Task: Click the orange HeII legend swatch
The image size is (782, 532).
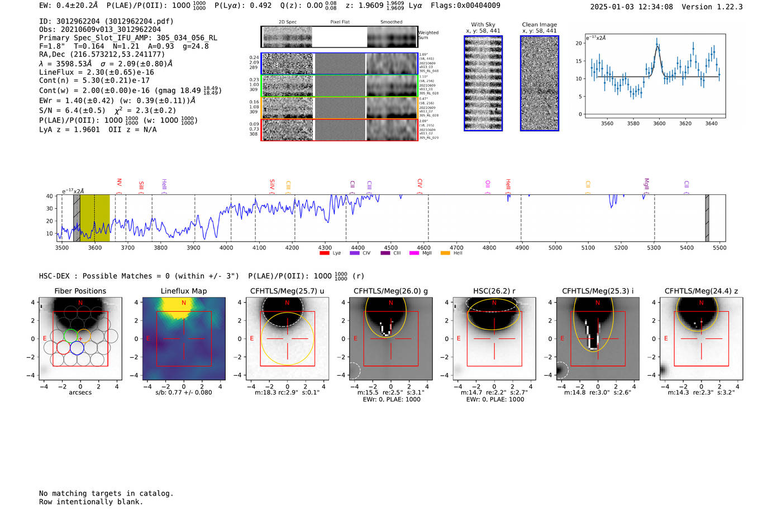Action: tap(445, 253)
